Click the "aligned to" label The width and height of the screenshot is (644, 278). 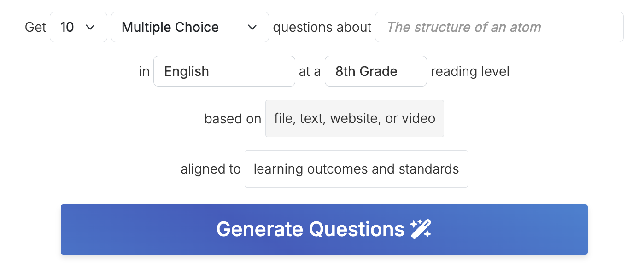[x=211, y=169]
